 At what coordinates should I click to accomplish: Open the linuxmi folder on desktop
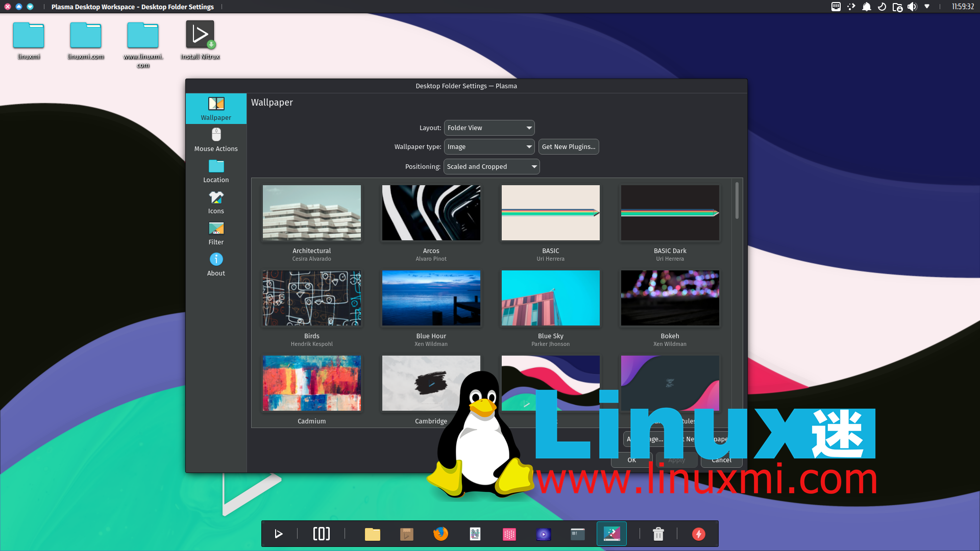[x=29, y=41]
